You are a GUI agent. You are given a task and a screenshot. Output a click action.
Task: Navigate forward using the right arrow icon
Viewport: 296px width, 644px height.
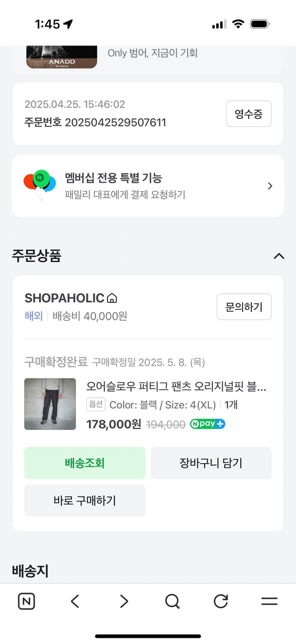(124, 601)
